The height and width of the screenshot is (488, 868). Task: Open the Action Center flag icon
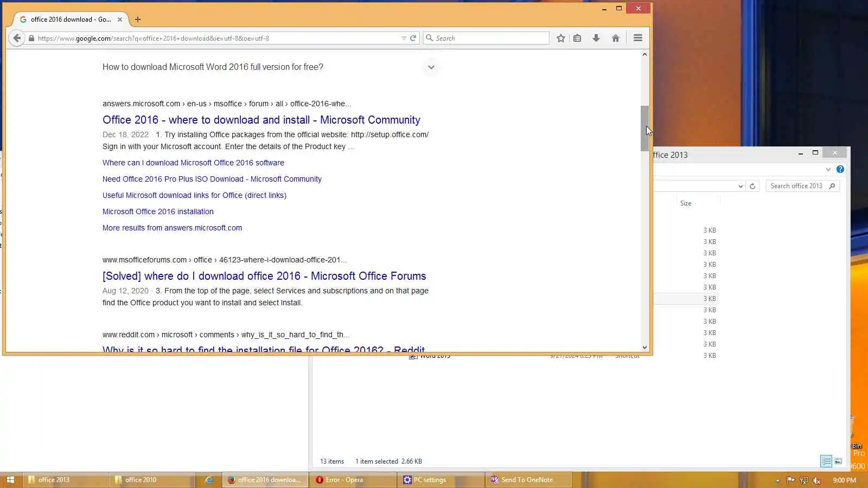tap(791, 480)
